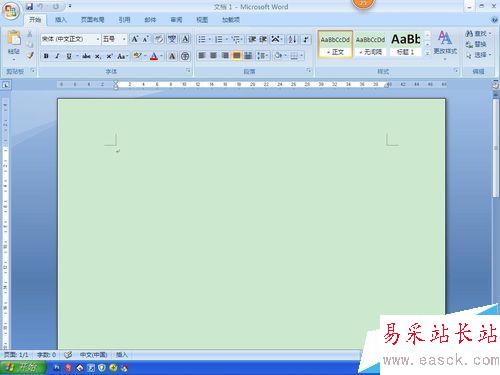Switch to the Review tab

click(176, 20)
